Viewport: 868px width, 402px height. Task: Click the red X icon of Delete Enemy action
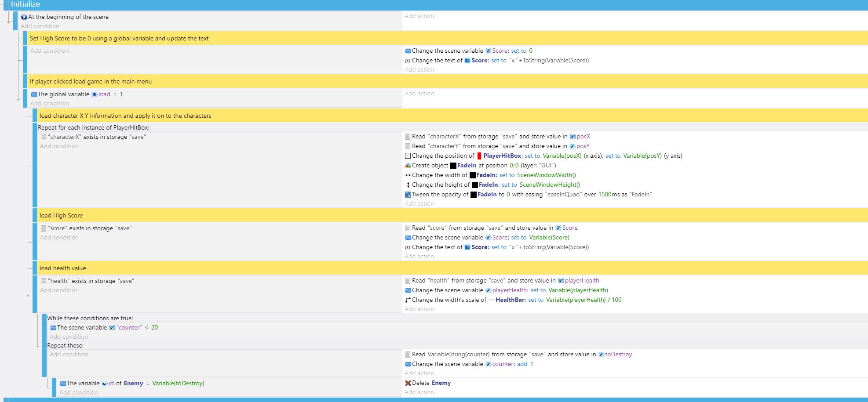408,383
